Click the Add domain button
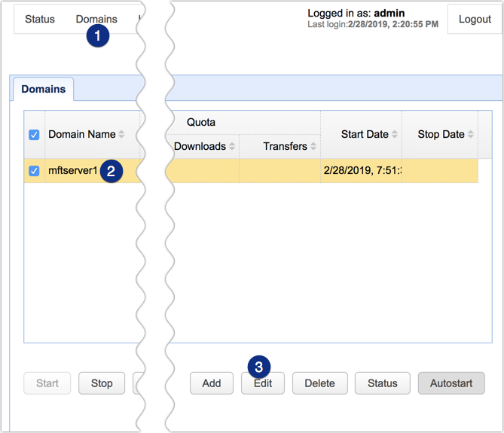This screenshot has height=433, width=504. (212, 383)
